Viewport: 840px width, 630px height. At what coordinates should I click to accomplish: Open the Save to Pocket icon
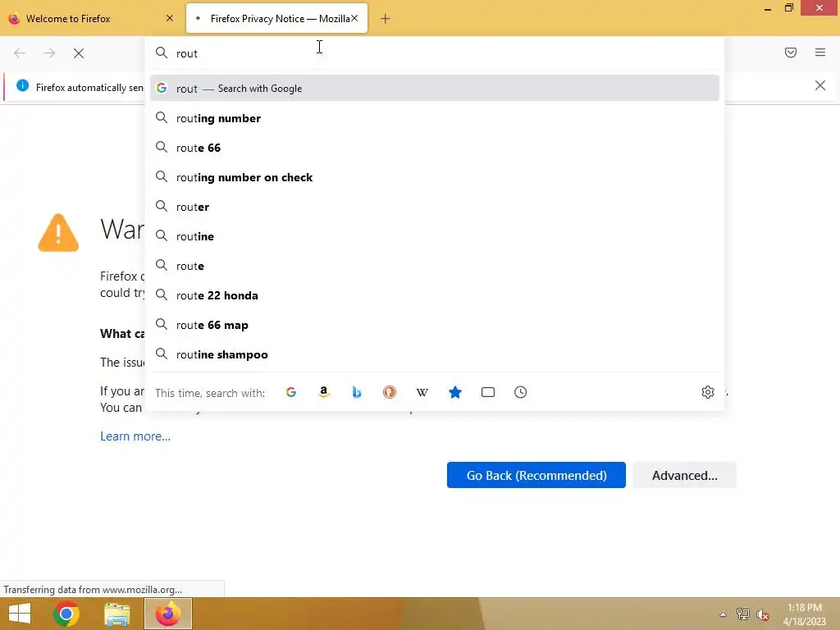(x=791, y=52)
